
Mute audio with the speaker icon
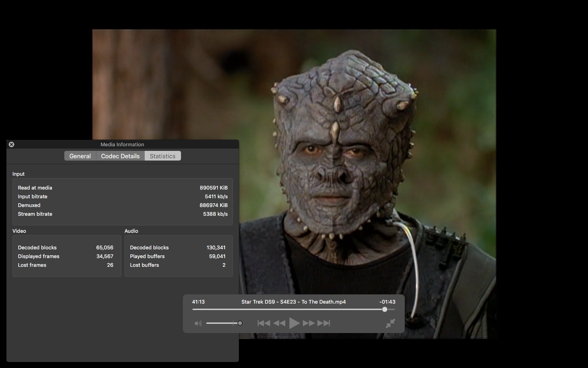[x=198, y=323]
